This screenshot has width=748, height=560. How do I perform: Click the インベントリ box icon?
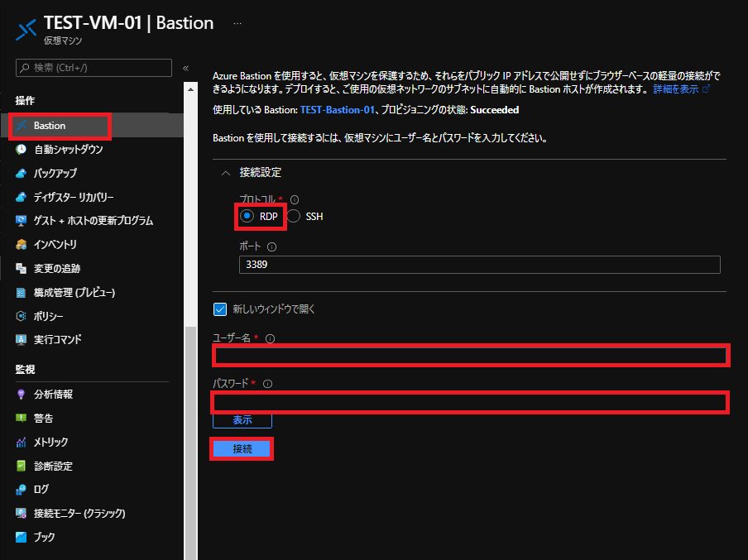(x=21, y=244)
